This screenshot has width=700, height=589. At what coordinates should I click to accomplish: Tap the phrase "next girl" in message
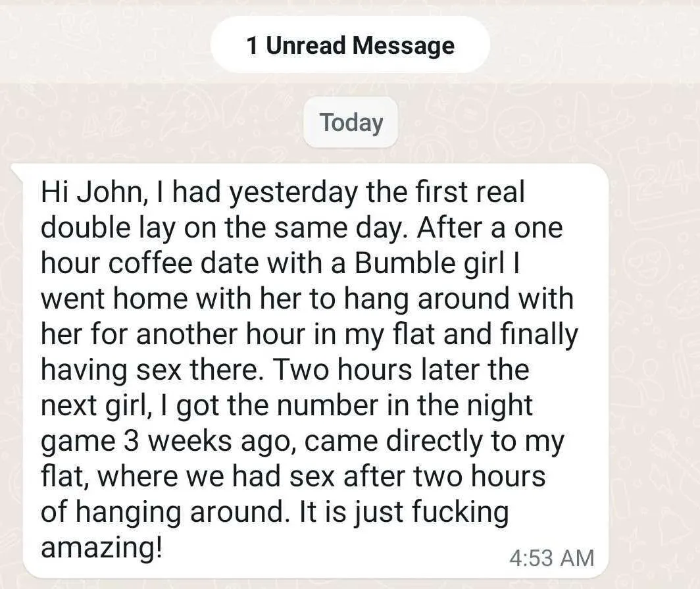93,405
